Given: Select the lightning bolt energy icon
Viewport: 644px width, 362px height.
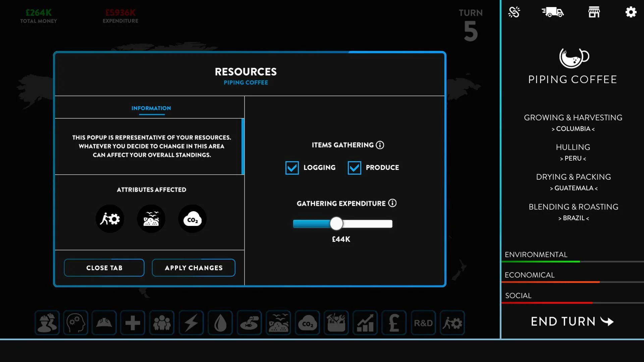Looking at the screenshot, I should 191,323.
